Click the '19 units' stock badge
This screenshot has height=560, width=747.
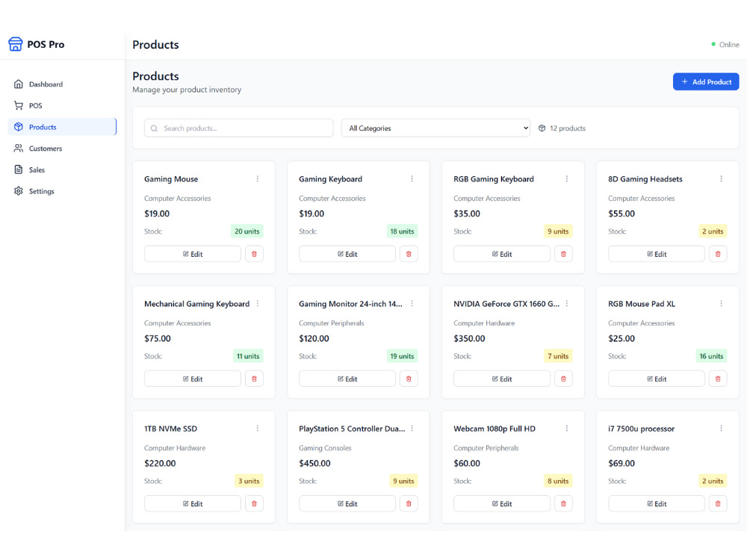click(402, 355)
